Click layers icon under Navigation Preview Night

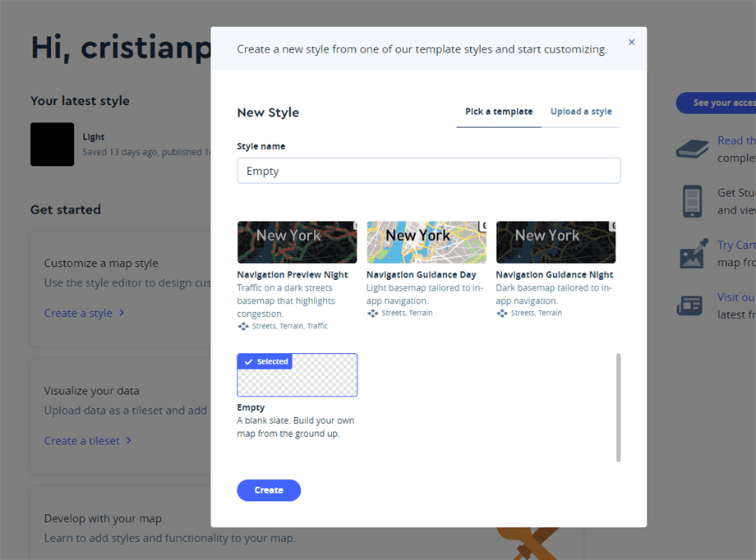[x=243, y=326]
